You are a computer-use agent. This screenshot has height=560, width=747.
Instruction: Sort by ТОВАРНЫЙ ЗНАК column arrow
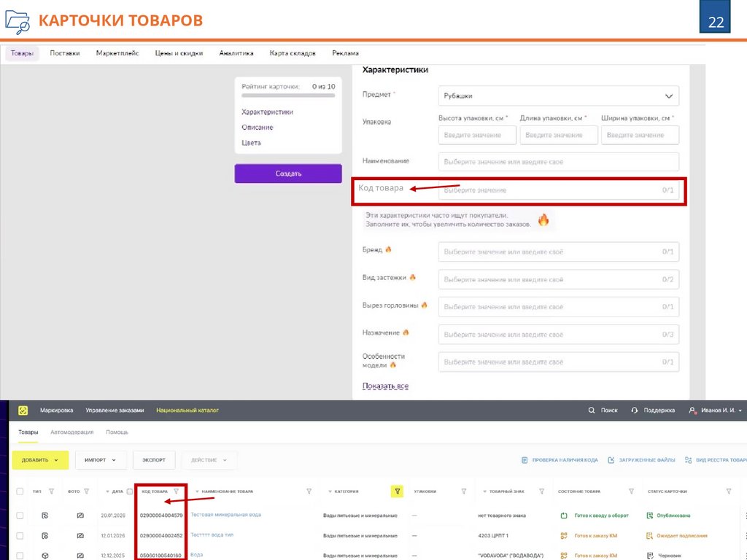(x=484, y=491)
